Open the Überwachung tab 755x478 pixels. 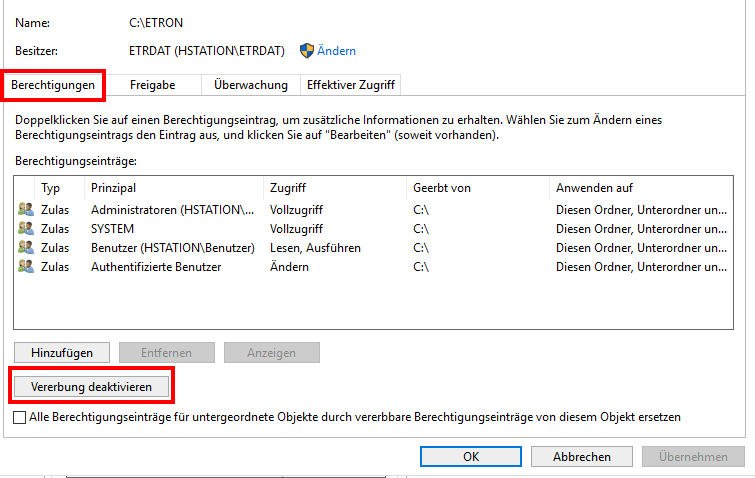pyautogui.click(x=250, y=85)
